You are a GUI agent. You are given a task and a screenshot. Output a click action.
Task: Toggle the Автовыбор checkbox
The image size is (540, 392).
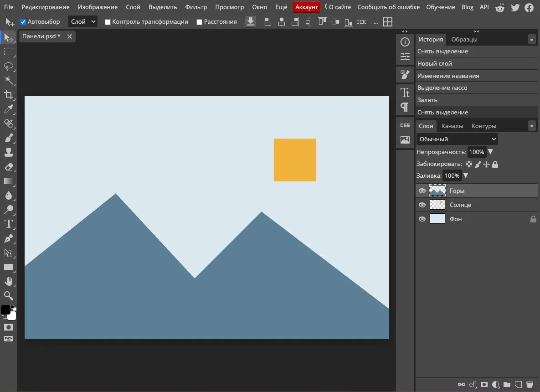[x=23, y=22]
